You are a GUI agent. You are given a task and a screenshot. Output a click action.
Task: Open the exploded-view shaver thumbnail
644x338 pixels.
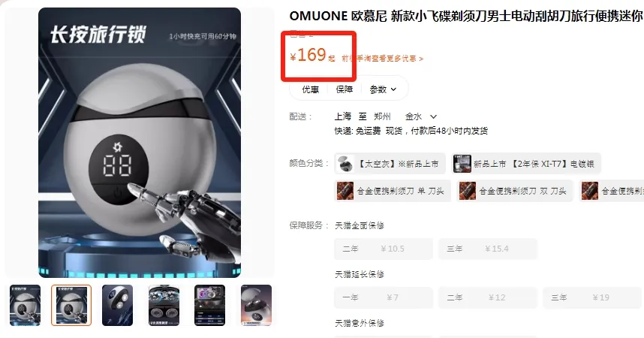164,305
